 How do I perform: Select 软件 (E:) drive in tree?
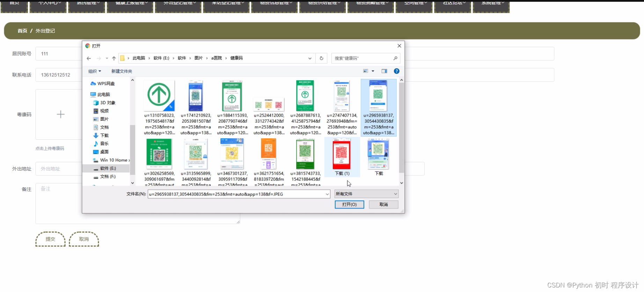pyautogui.click(x=106, y=168)
